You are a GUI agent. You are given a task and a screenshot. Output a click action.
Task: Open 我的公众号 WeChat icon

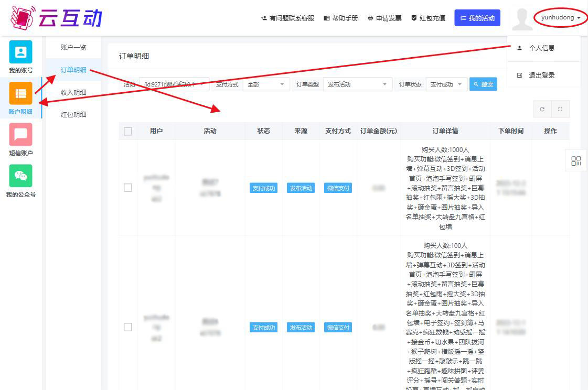(20, 176)
